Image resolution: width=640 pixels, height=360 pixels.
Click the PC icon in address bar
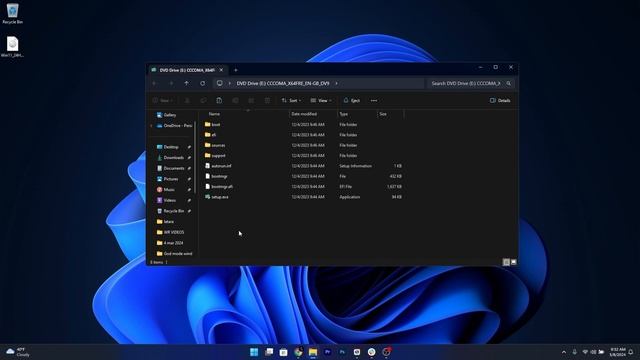(220, 83)
